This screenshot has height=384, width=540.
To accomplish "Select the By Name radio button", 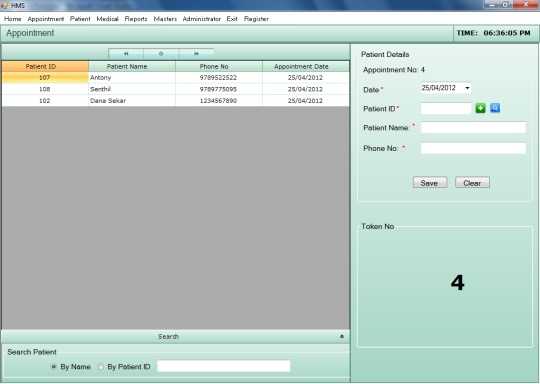I will click(53, 366).
